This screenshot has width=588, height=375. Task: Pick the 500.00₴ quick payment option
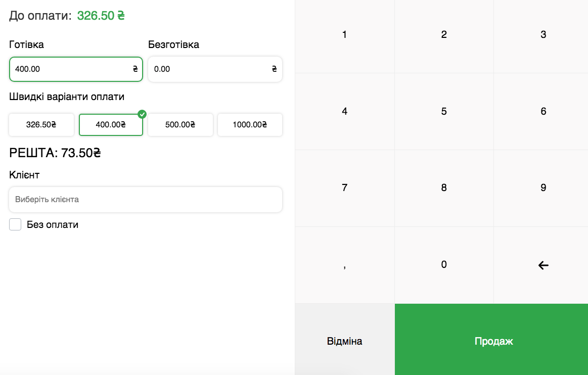180,125
